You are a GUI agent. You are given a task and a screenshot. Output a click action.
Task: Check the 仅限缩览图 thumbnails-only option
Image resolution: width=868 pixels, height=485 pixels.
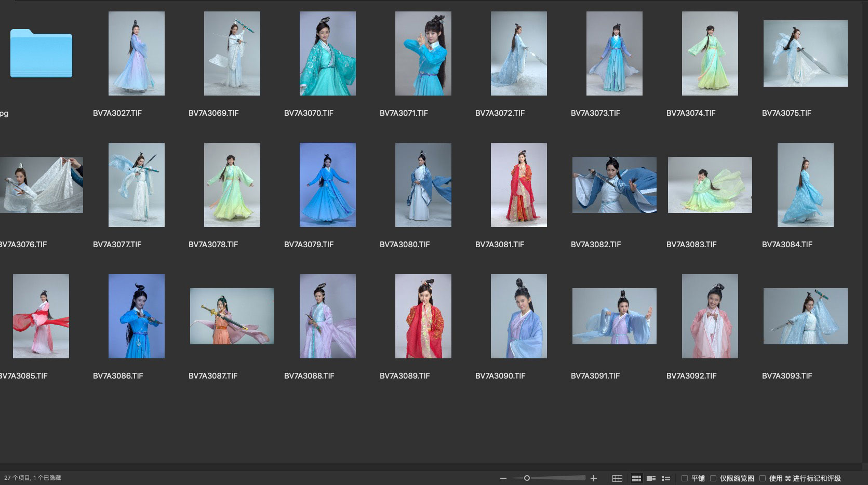pos(713,478)
